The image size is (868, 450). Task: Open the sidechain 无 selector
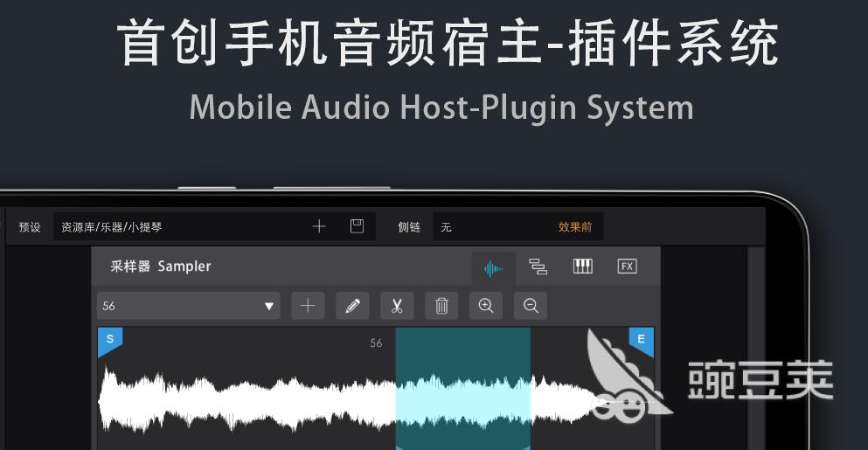(x=490, y=227)
